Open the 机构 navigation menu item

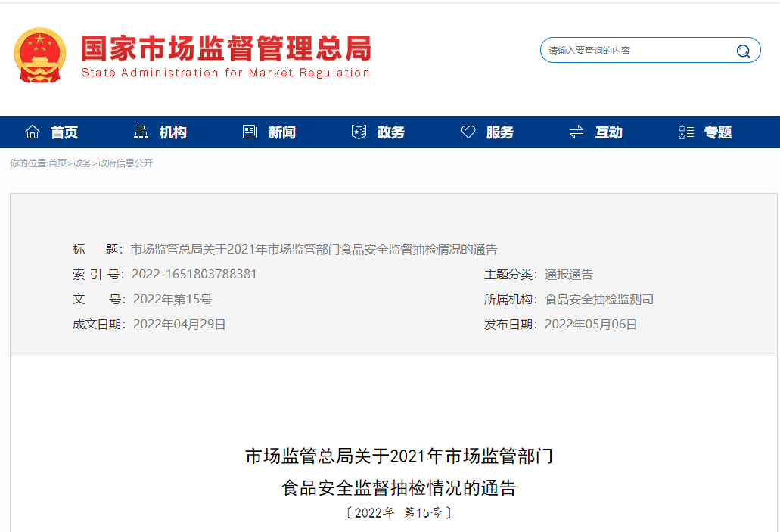click(x=172, y=132)
